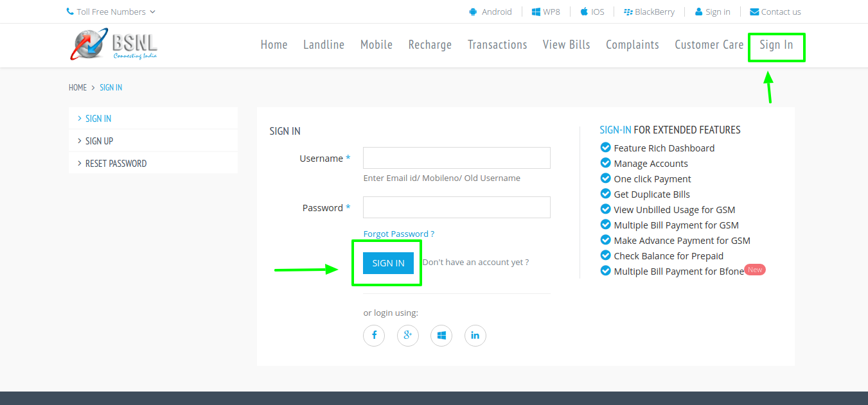868x405 pixels.
Task: Log in using the Windows icon
Action: (x=441, y=335)
